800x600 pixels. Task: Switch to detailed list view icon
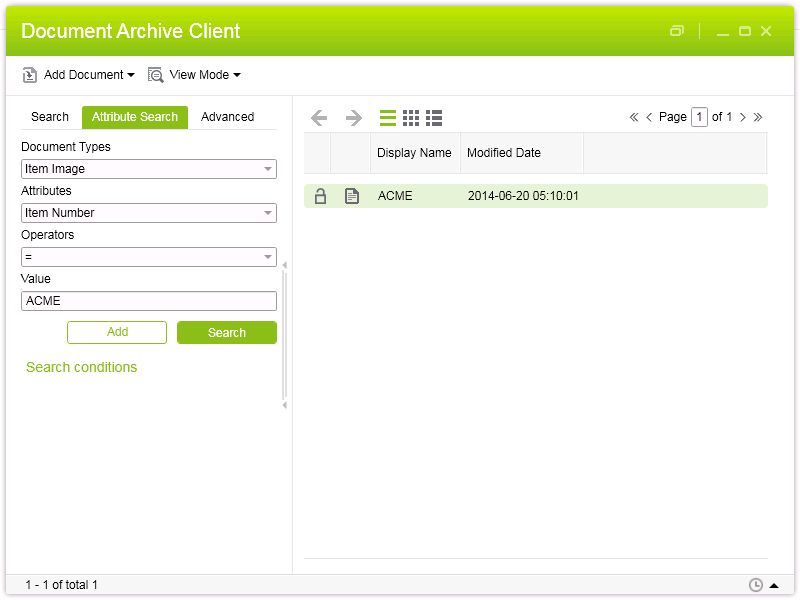click(x=434, y=118)
